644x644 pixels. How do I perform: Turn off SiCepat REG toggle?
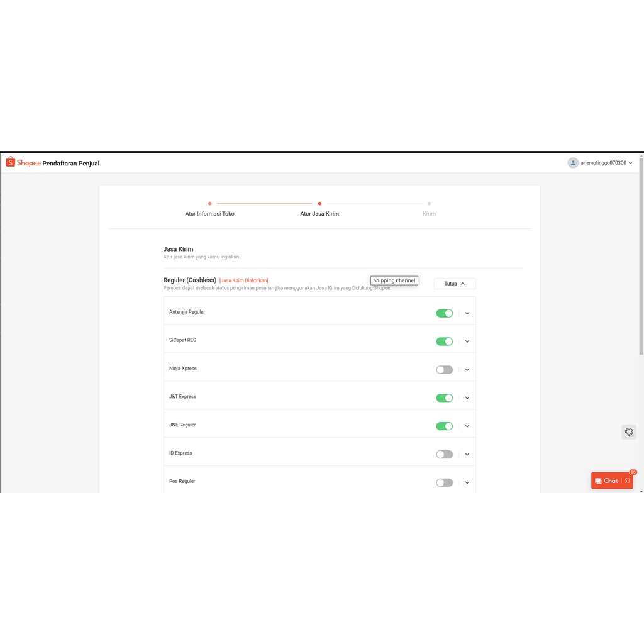coord(444,341)
